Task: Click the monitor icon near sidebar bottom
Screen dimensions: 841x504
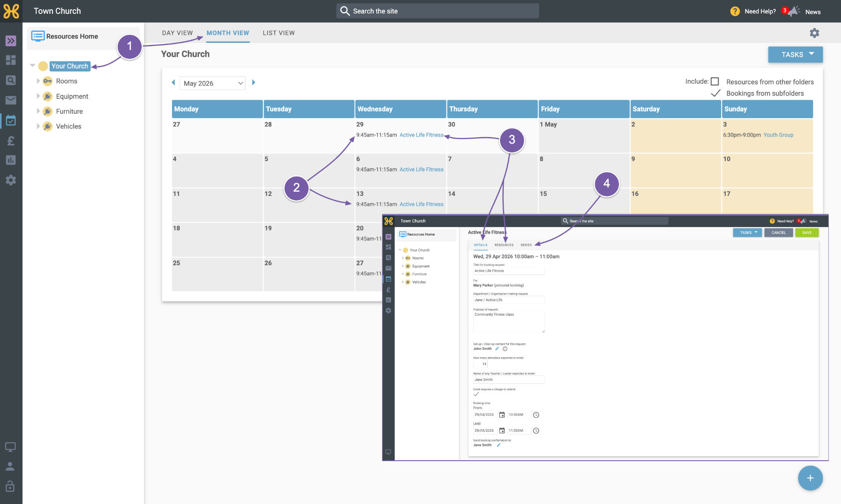Action: [x=11, y=447]
